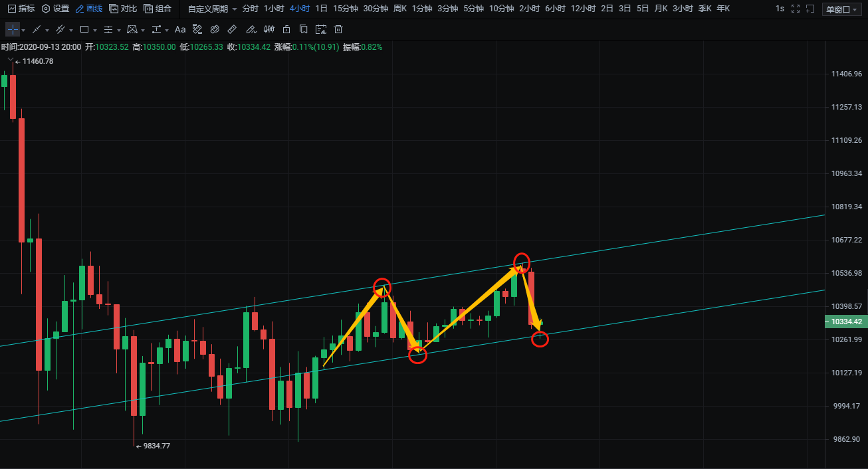Expand the rectangle shape tool dropdown arrow
This screenshot has width=868, height=469.
tap(95, 31)
